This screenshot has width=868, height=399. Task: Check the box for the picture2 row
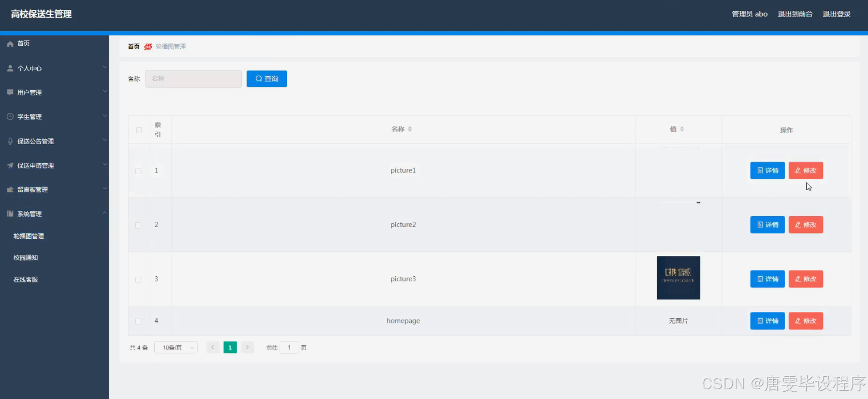pos(138,225)
